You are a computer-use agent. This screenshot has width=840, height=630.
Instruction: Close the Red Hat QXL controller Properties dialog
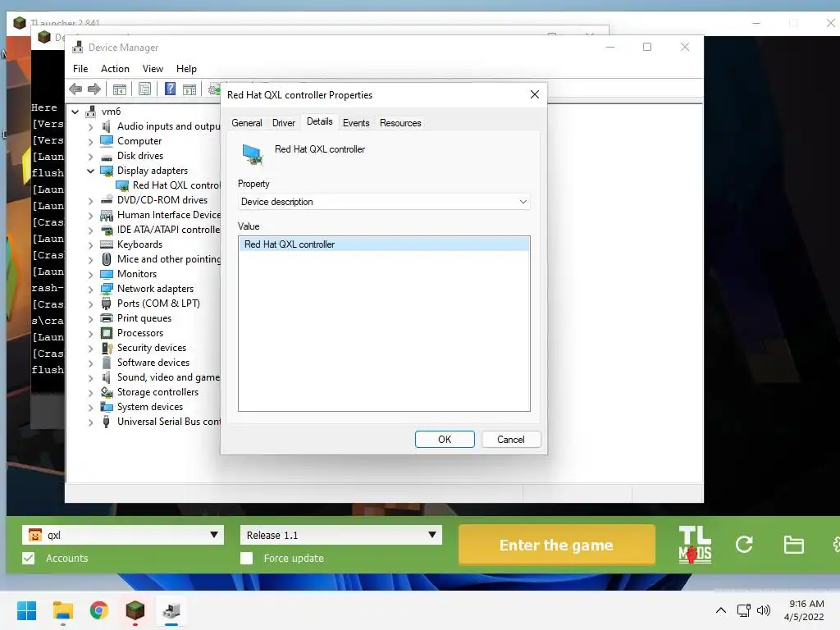535,95
